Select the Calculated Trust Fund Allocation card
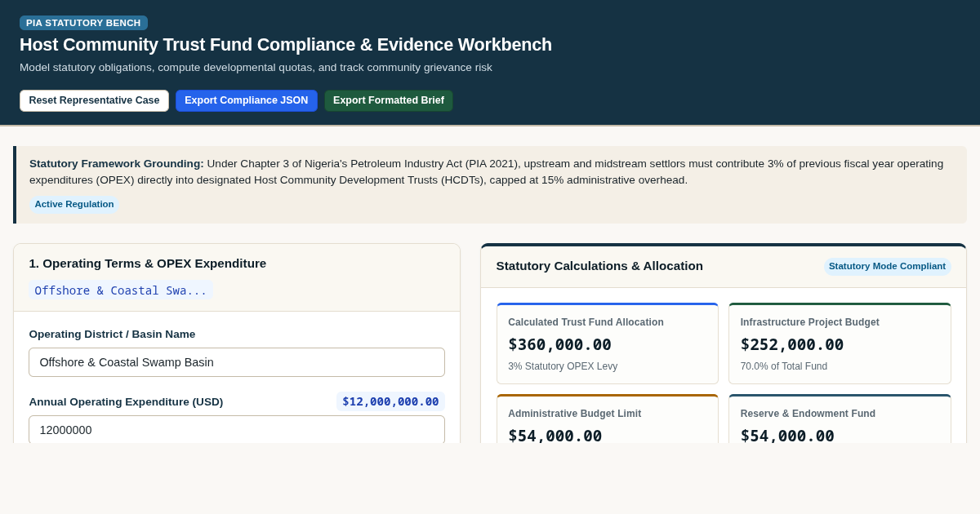Viewport: 980px width, 514px height. 608,343
